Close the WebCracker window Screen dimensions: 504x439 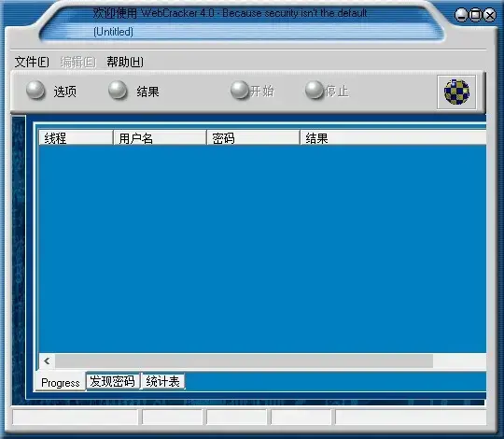490,15
